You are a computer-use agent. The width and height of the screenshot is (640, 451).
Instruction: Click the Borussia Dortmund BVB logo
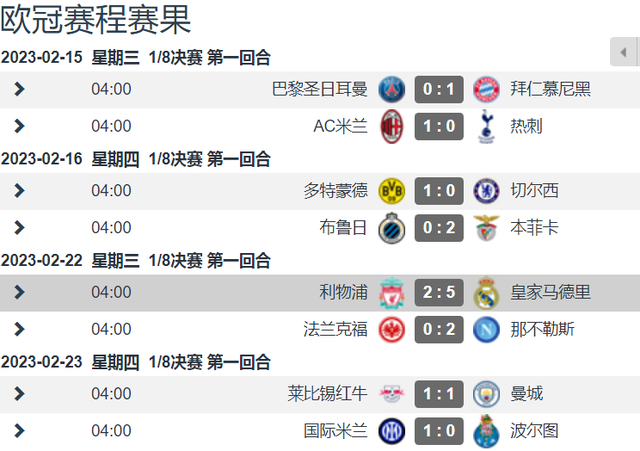coord(391,191)
